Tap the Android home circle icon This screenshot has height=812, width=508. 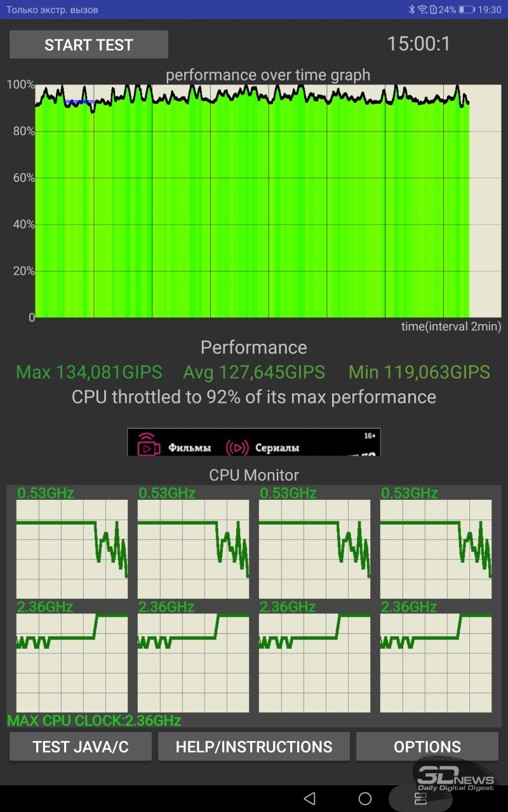365,798
